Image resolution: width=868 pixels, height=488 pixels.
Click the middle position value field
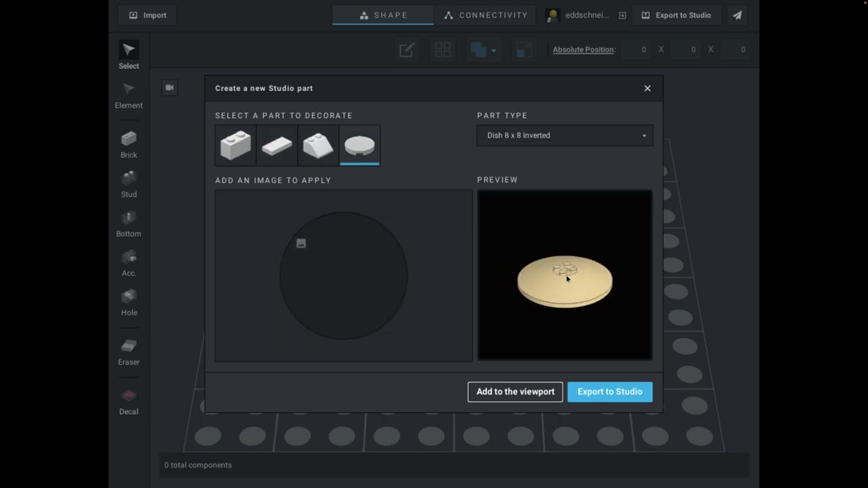point(686,49)
